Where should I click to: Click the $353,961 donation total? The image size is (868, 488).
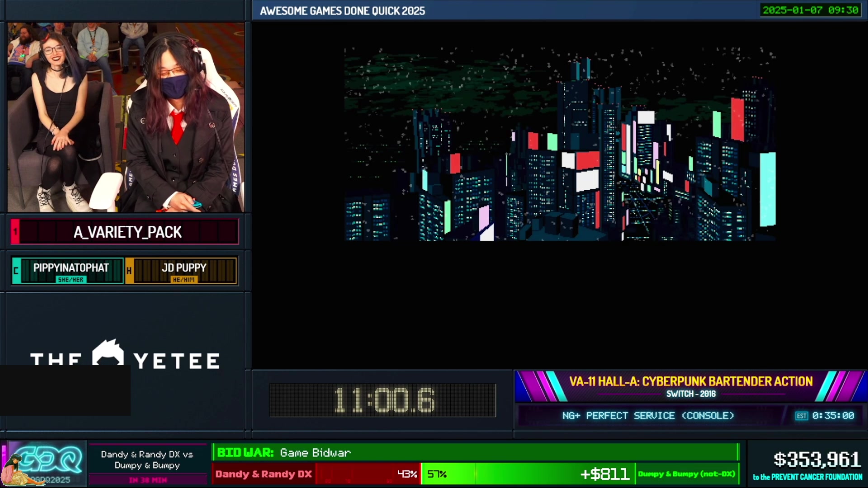coord(817,460)
